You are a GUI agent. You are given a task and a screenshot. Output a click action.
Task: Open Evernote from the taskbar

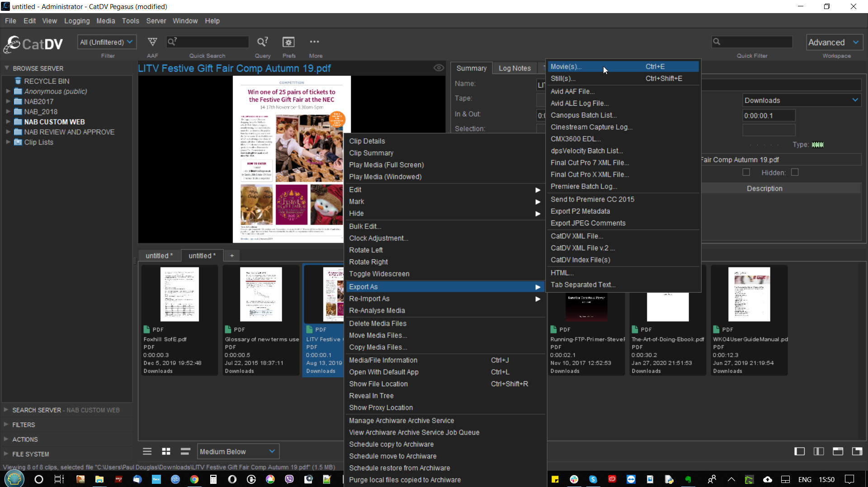688,479
